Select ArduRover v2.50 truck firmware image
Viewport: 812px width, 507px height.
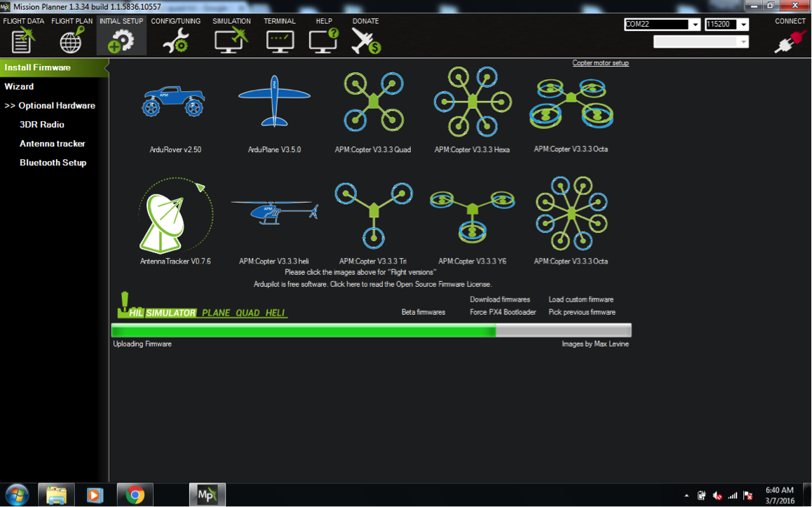click(174, 101)
